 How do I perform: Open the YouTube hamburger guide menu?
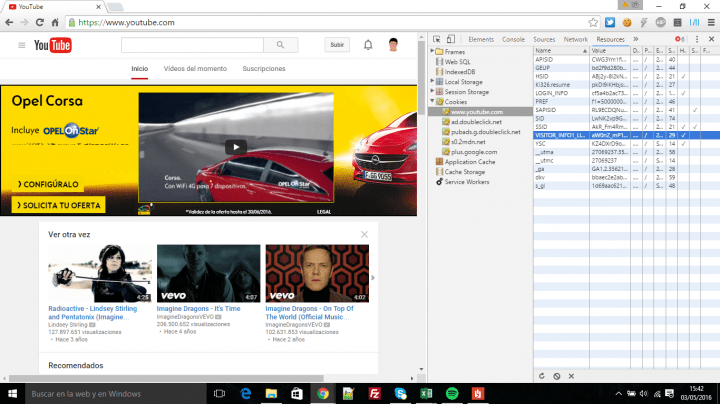coord(22,45)
